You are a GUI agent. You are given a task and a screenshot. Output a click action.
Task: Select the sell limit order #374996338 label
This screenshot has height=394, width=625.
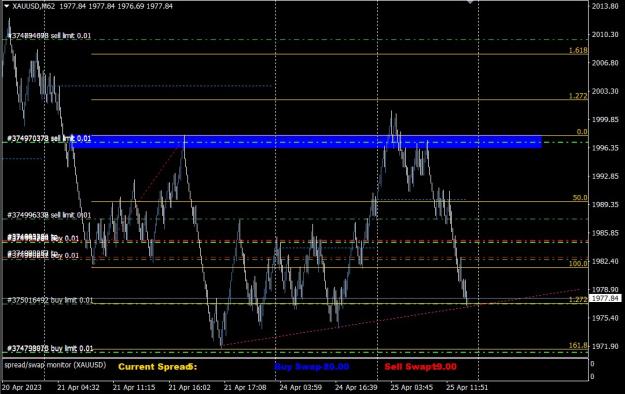point(49,215)
